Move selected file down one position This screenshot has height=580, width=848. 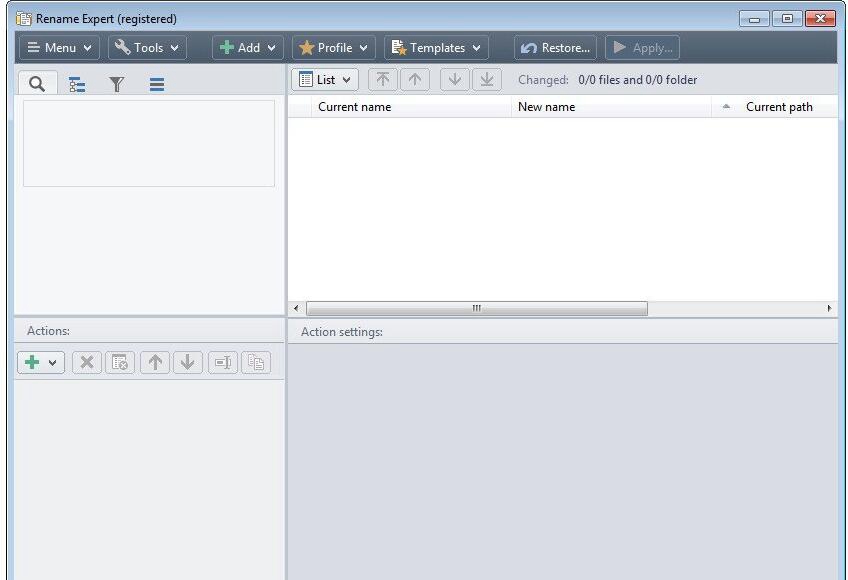point(455,80)
